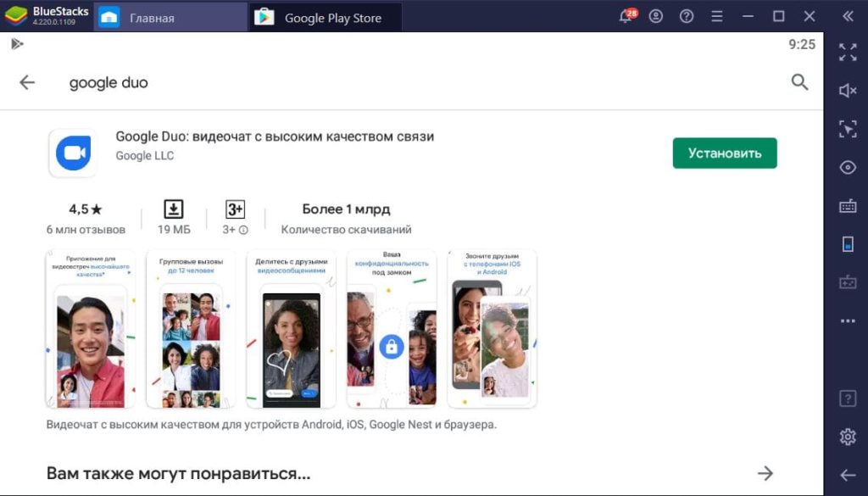Image resolution: width=868 pixels, height=496 pixels.
Task: Toggle fullscreen mode icon in sidebar
Action: (848, 52)
